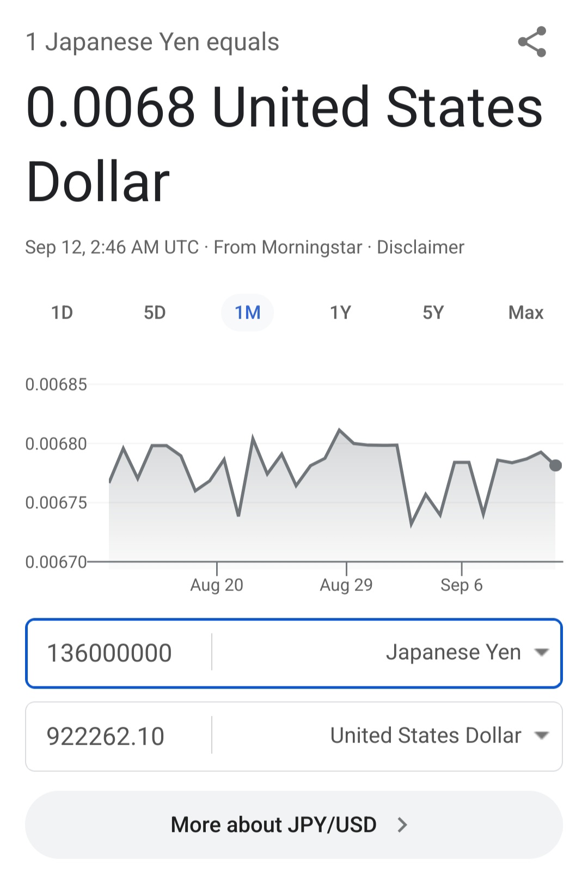Open the Disclaimer link

[x=420, y=247]
